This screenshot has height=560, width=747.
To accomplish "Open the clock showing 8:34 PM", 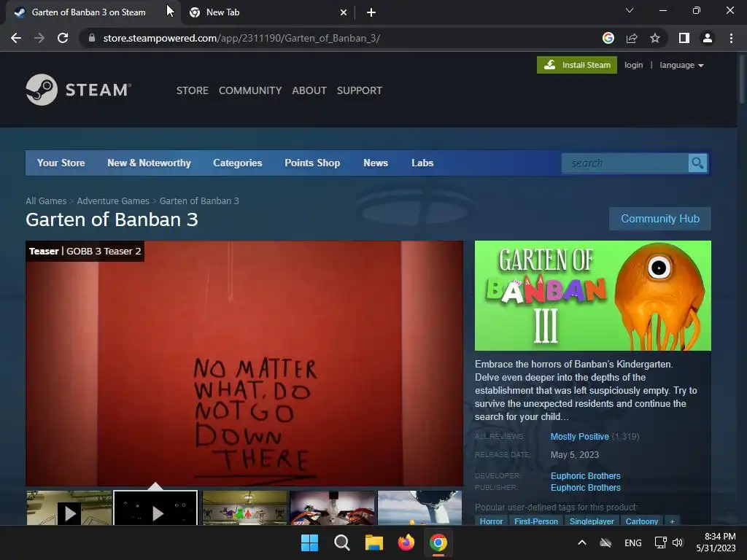I will click(716, 542).
